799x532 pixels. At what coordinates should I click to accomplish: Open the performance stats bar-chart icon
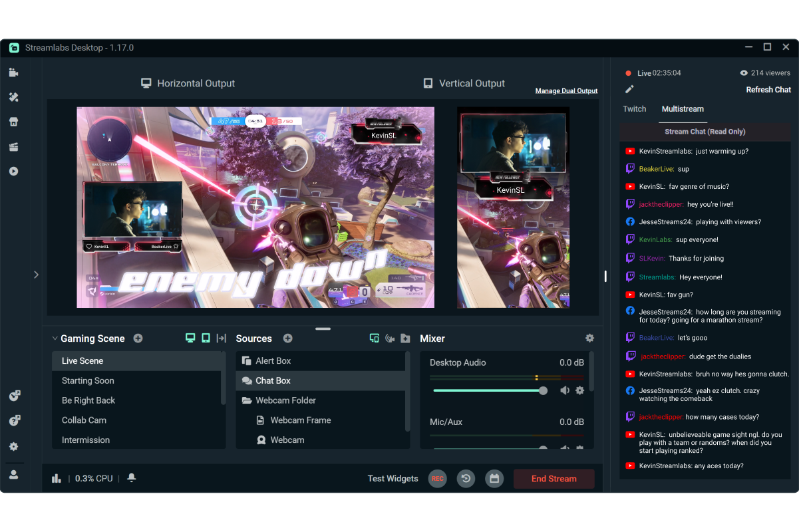tap(57, 478)
